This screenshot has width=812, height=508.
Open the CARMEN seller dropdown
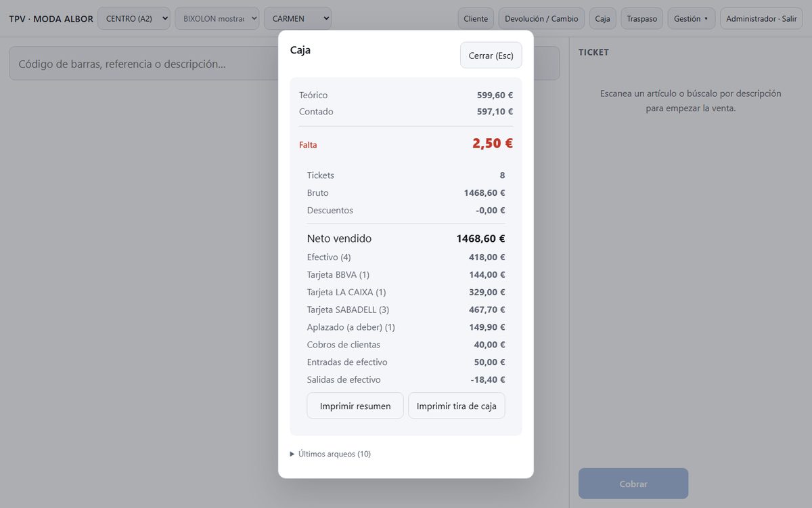click(297, 18)
